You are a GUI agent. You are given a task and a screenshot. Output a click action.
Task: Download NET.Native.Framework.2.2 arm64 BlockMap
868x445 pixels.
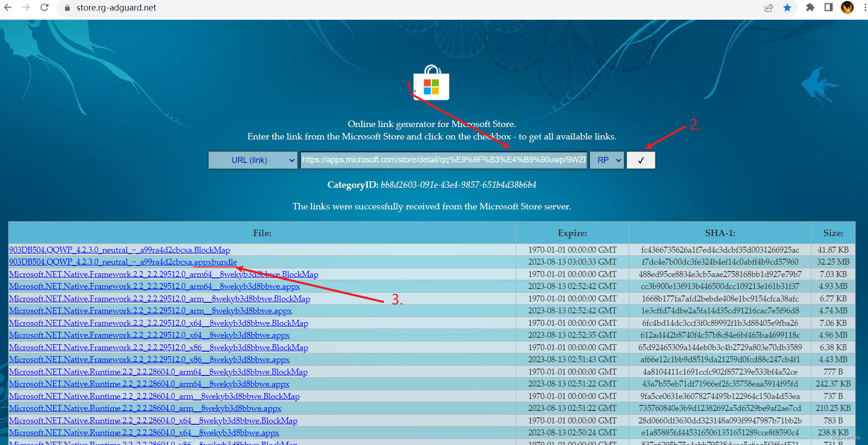pos(164,274)
